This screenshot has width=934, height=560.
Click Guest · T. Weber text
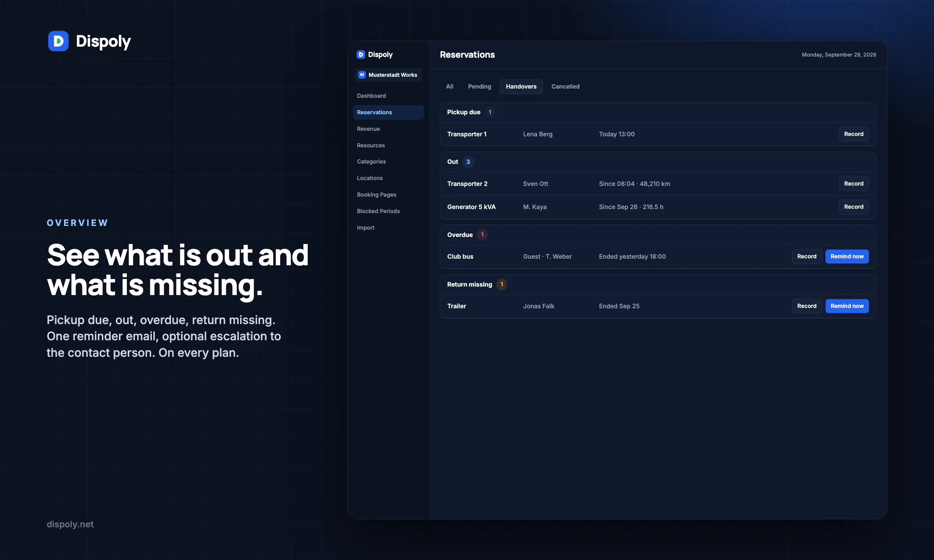pyautogui.click(x=547, y=256)
